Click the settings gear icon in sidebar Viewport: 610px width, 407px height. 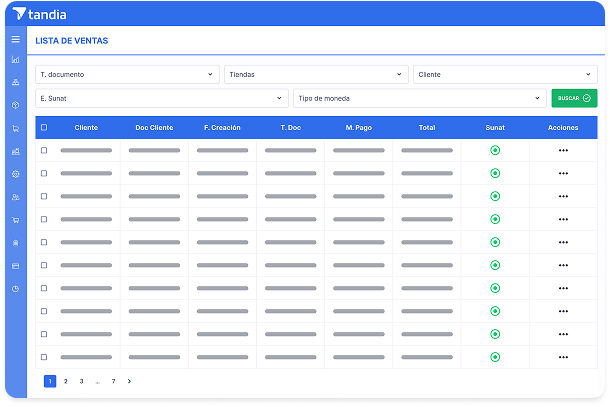point(15,174)
